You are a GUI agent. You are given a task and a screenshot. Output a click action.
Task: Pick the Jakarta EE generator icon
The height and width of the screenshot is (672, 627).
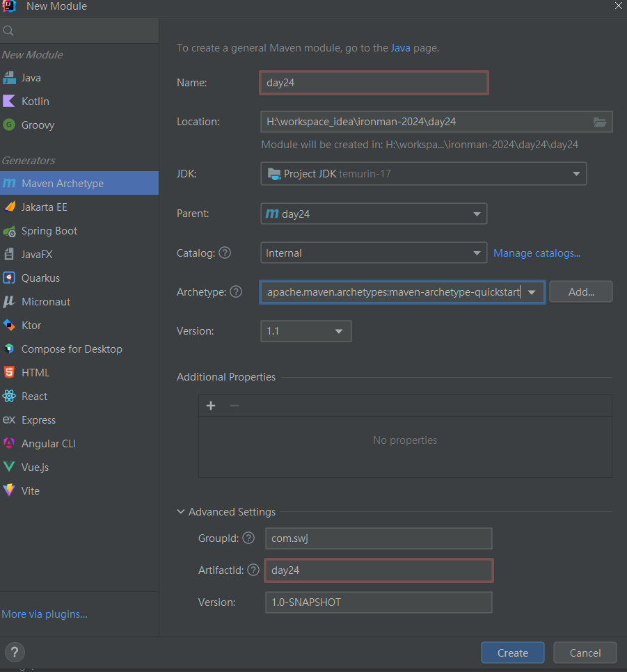click(9, 207)
